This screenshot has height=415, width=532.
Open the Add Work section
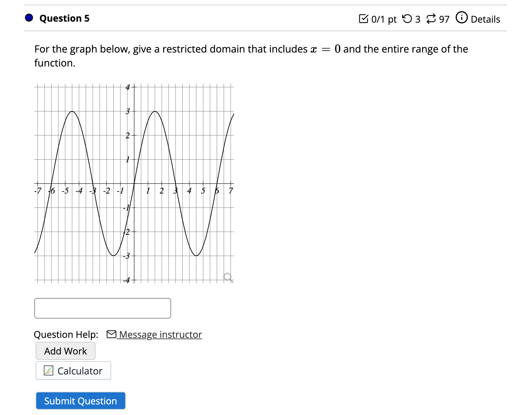click(x=65, y=351)
